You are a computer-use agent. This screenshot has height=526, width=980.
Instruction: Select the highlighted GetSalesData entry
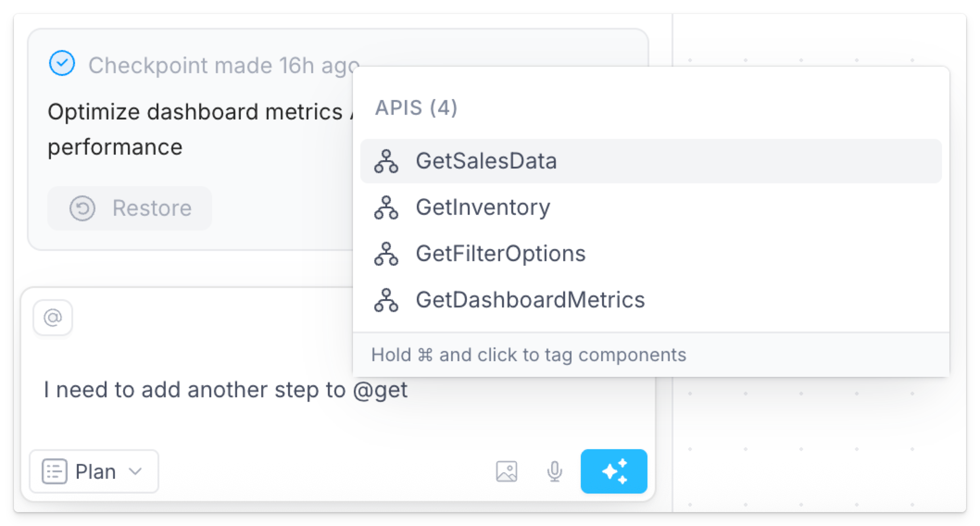(486, 161)
